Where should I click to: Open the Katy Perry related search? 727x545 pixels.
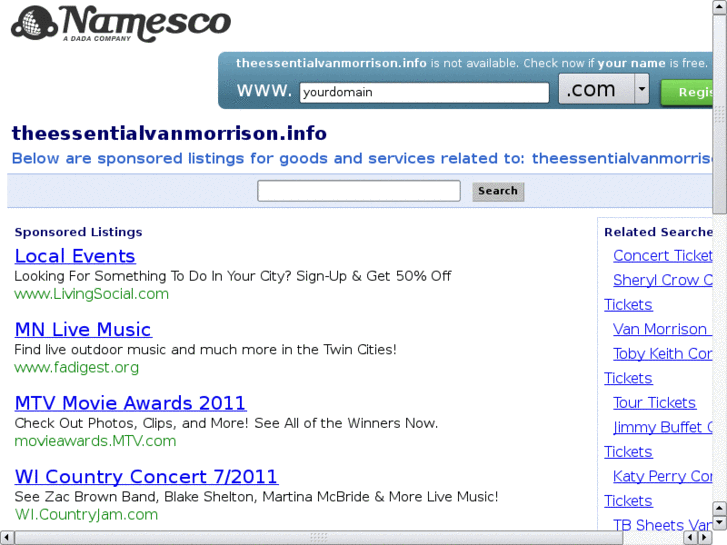click(663, 476)
